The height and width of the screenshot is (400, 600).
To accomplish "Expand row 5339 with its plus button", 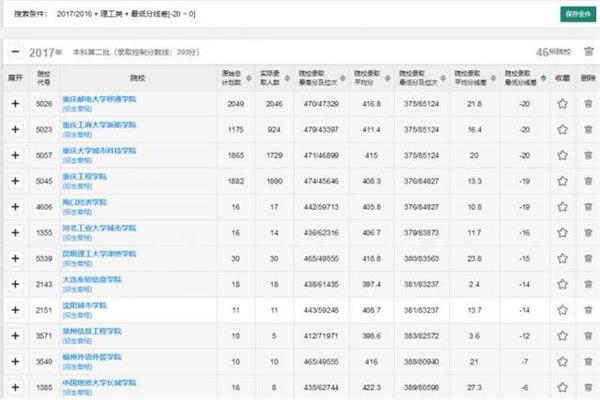I will click(x=15, y=259).
